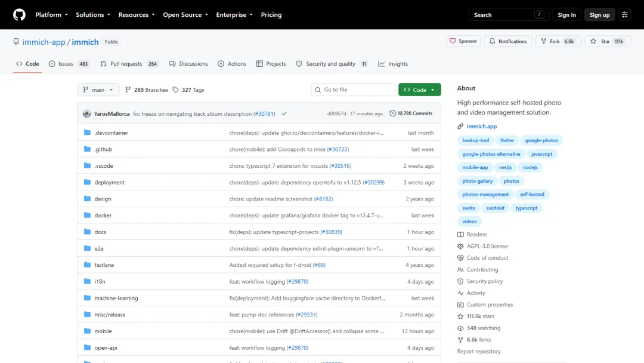The height and width of the screenshot is (363, 644).
Task: Click the Contributing people icon
Action: 460,270
